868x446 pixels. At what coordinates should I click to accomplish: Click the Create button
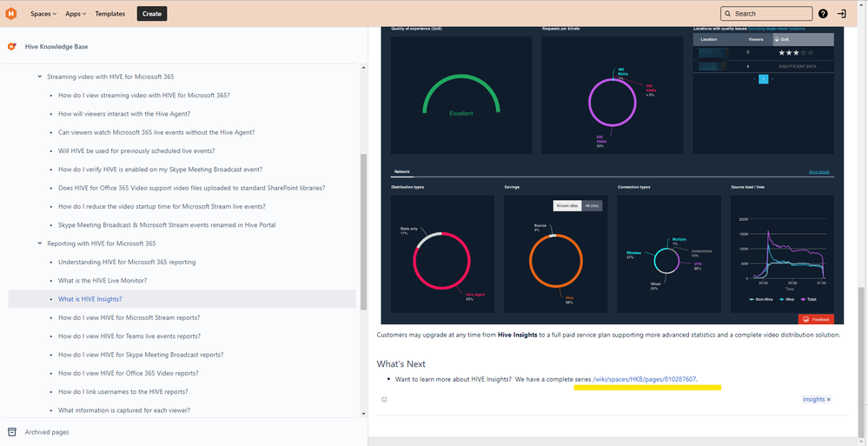[152, 14]
